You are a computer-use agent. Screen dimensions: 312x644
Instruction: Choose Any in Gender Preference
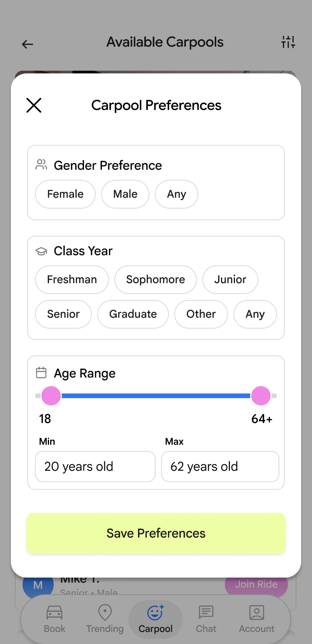pyautogui.click(x=177, y=194)
